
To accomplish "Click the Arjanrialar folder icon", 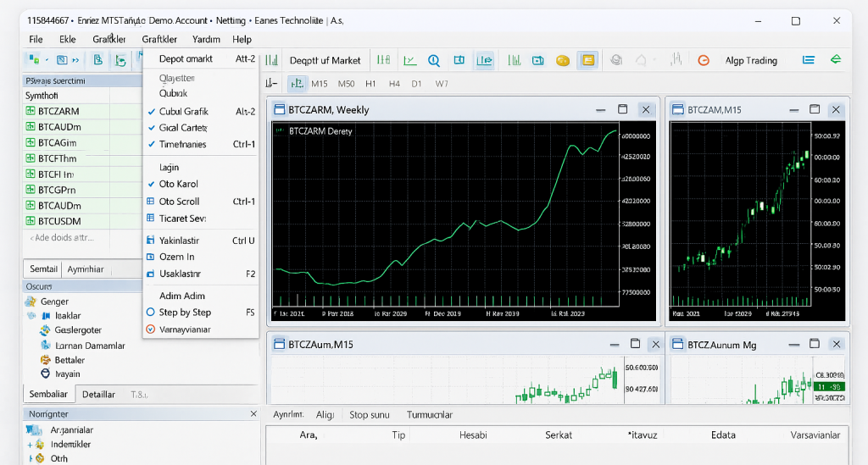I will point(34,430).
